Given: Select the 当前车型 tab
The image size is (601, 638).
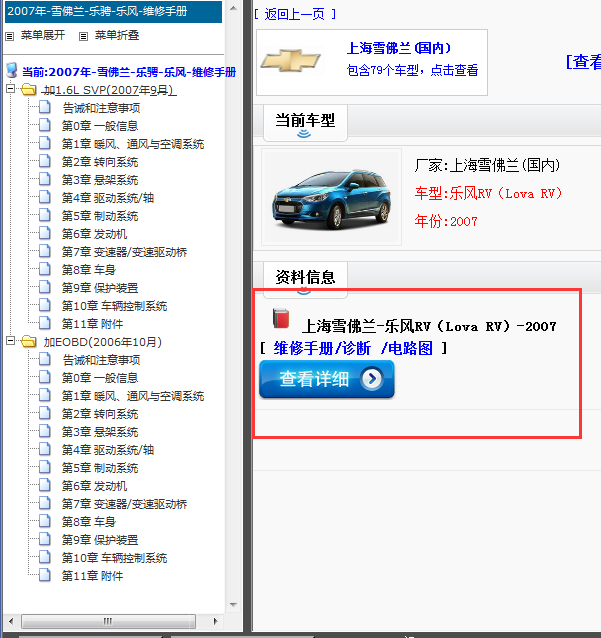Looking at the screenshot, I should [305, 122].
